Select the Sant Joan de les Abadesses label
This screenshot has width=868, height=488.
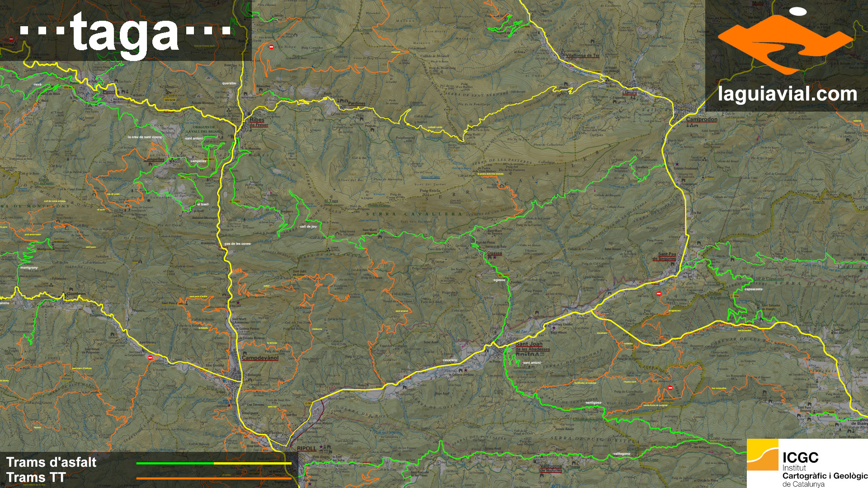click(532, 347)
